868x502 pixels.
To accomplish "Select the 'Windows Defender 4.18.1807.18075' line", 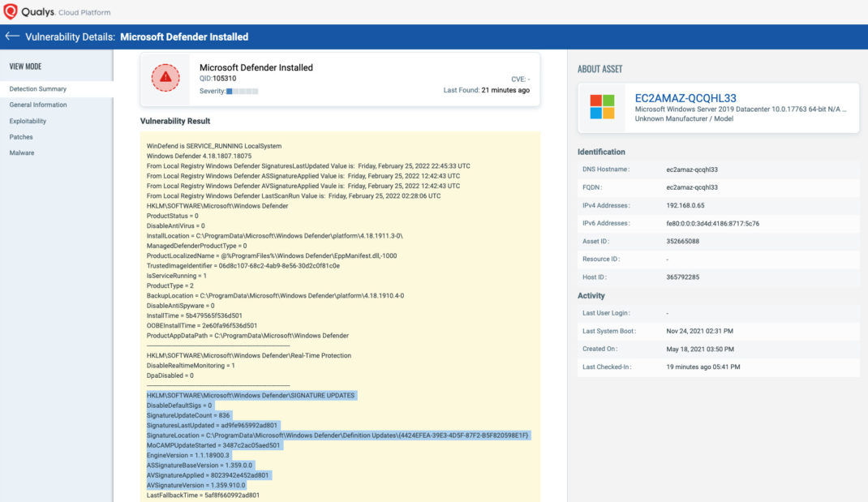I will [199, 156].
